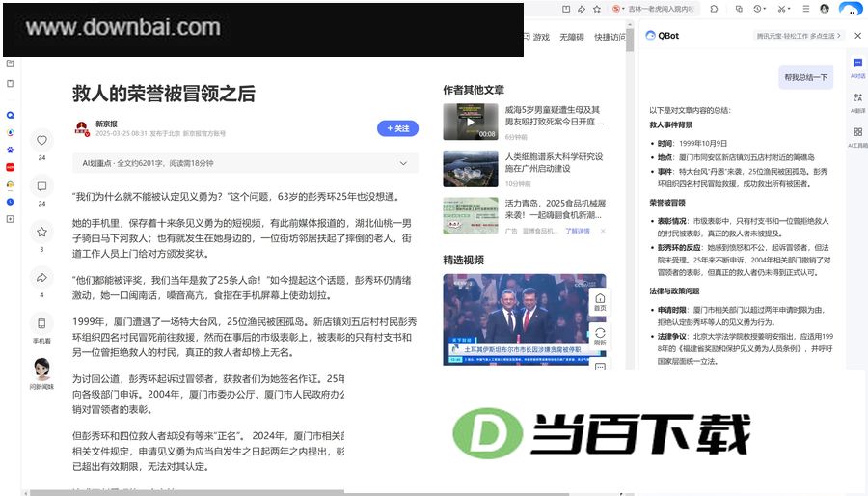Click the copy windows icon in toolbar

click(739, 9)
